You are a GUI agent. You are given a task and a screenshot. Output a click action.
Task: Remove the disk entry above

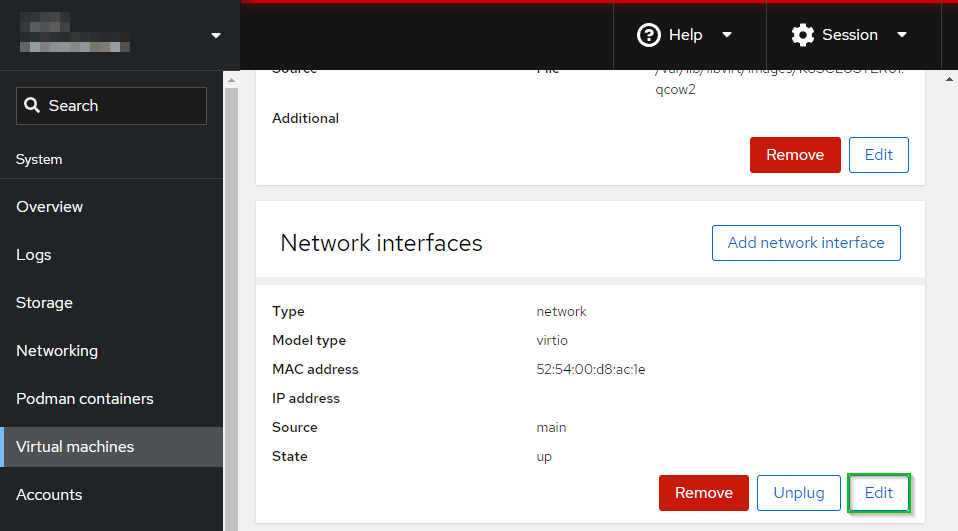tap(795, 155)
